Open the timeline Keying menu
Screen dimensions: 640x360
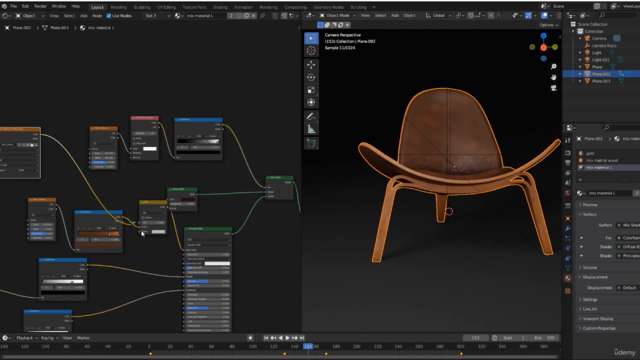(49, 338)
